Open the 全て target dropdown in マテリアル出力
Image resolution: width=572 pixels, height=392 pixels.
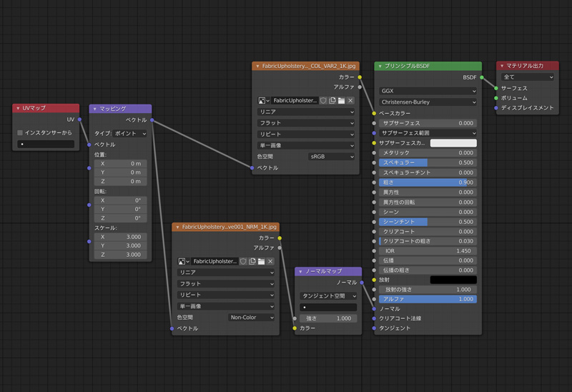pos(528,77)
